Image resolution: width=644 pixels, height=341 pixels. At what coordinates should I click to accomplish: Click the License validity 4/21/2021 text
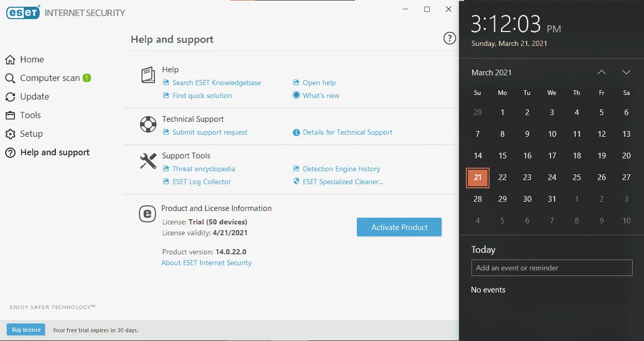(x=205, y=233)
